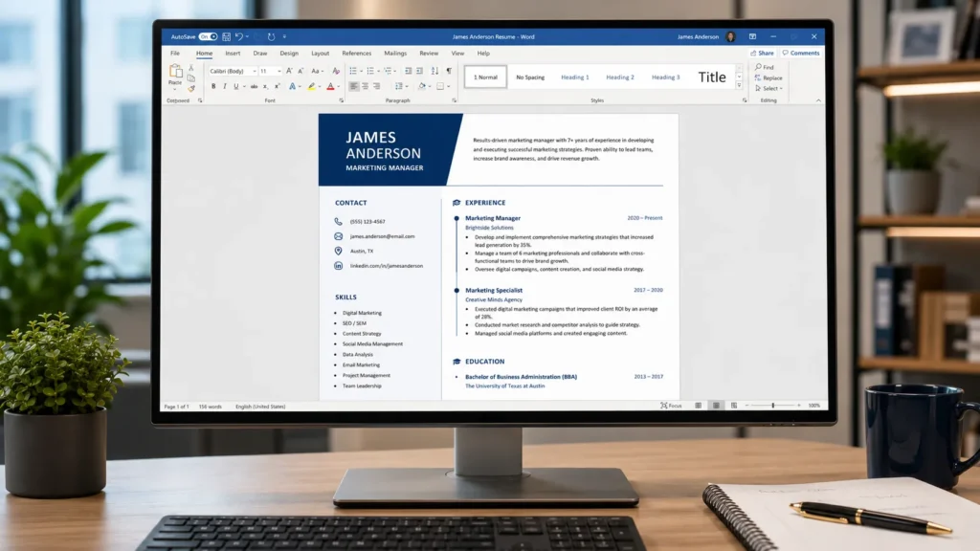
Task: Open the Calibri (Body) font dropdown
Action: 233,71
